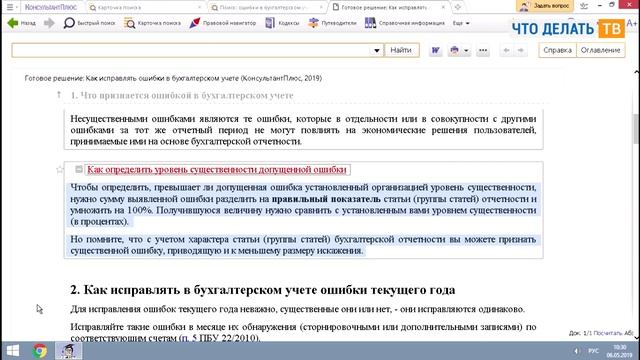Expand the Еще toolbar dropdown
Viewport: 640px width, 360px height.
(461, 23)
